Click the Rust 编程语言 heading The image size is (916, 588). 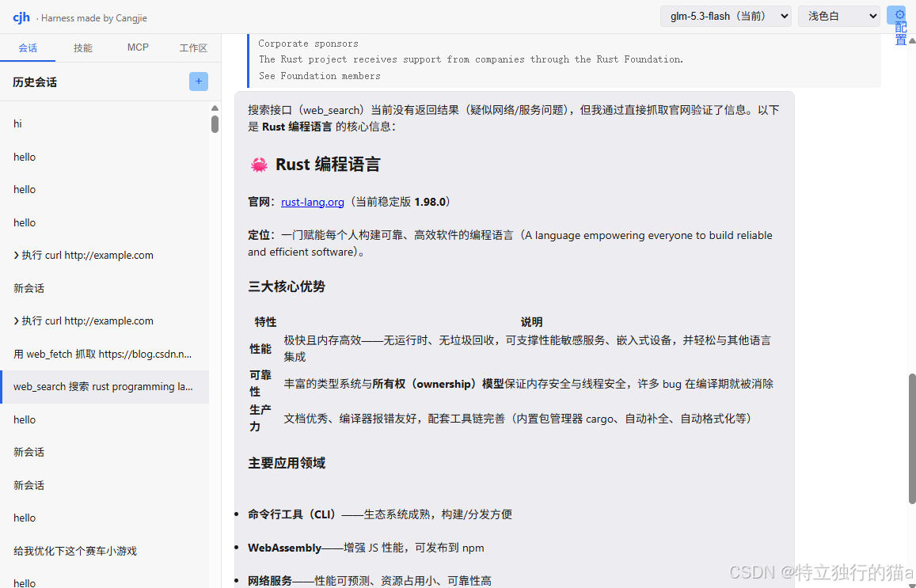328,165
